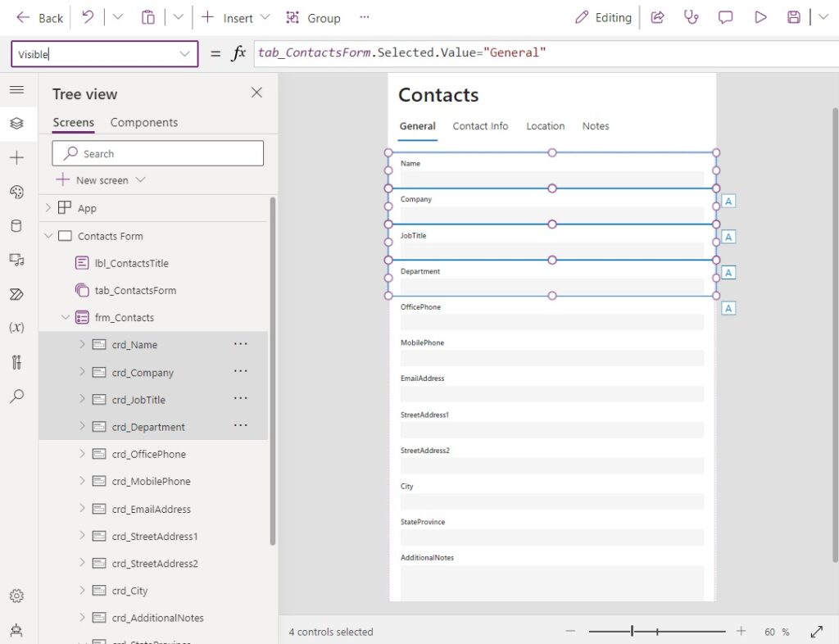The height and width of the screenshot is (644, 839).
Task: Click the Save icon
Action: [x=793, y=18]
